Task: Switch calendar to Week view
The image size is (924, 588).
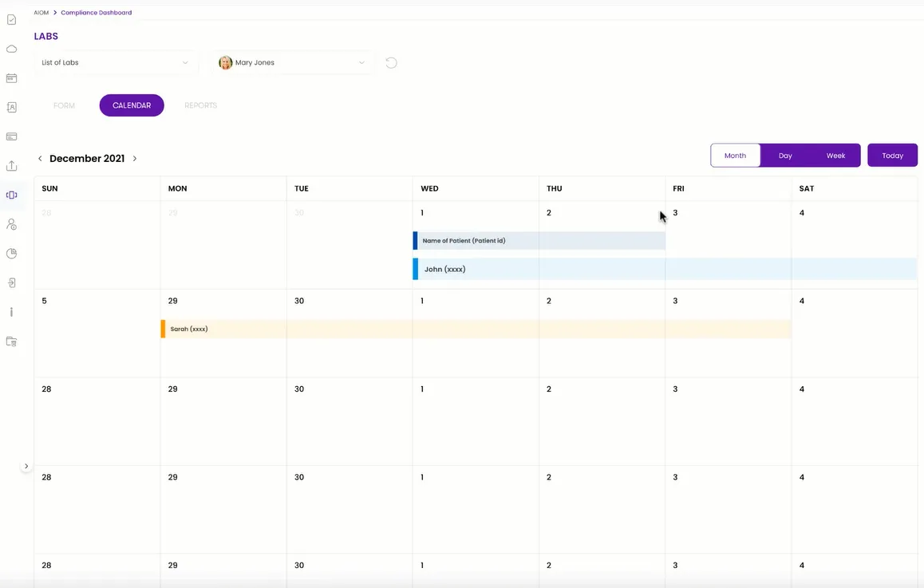Action: [x=835, y=156]
